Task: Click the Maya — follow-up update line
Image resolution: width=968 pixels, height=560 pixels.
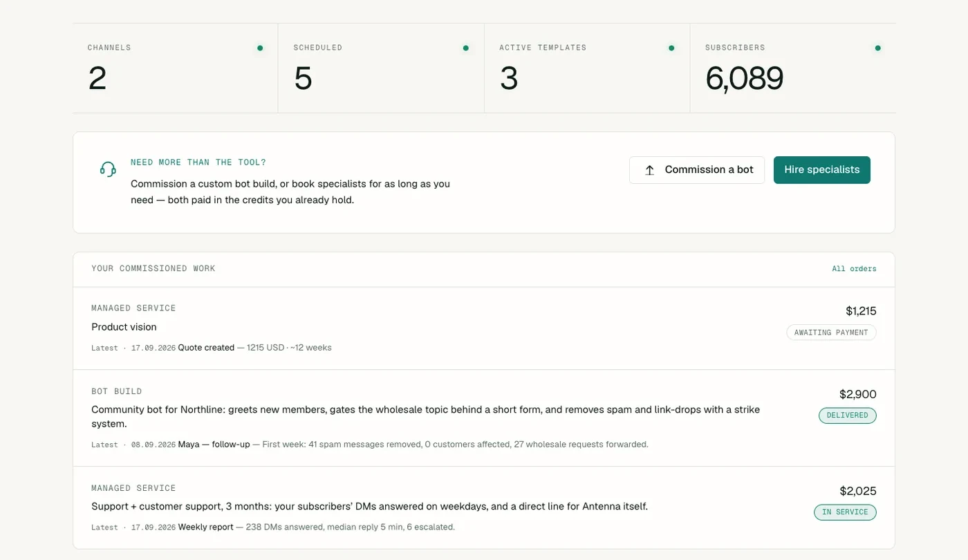Action: (370, 445)
